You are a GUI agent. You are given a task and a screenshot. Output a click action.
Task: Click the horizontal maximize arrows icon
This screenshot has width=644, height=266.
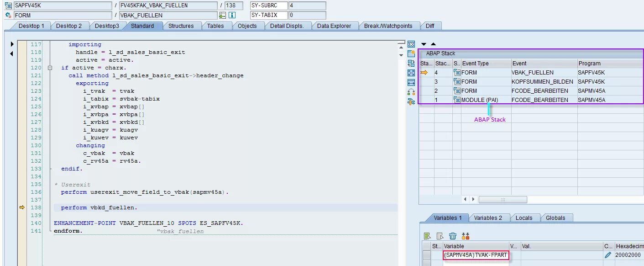pyautogui.click(x=411, y=83)
